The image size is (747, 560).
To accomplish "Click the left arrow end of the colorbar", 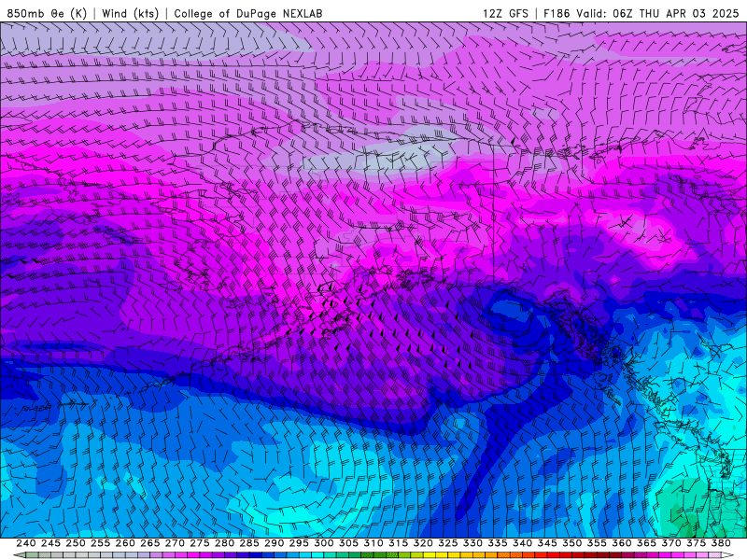I will (19, 555).
